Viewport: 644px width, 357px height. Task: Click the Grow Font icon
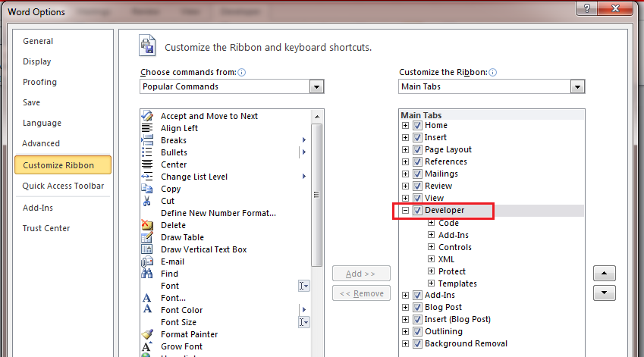[x=147, y=346]
